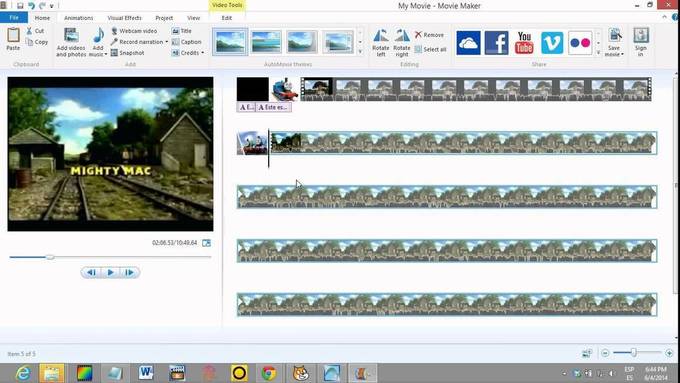The image size is (680, 383).
Task: Share movie to YouTube
Action: point(524,43)
